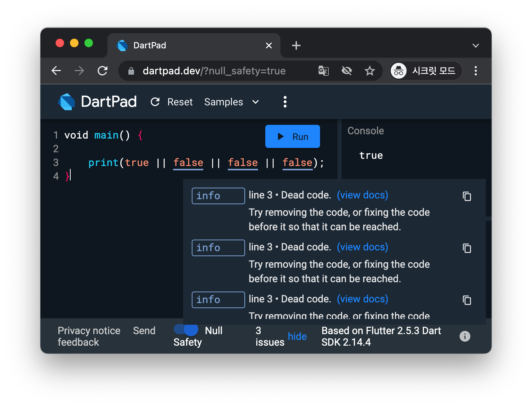Click the first info severity badge
The width and height of the screenshot is (532, 407).
(x=218, y=196)
